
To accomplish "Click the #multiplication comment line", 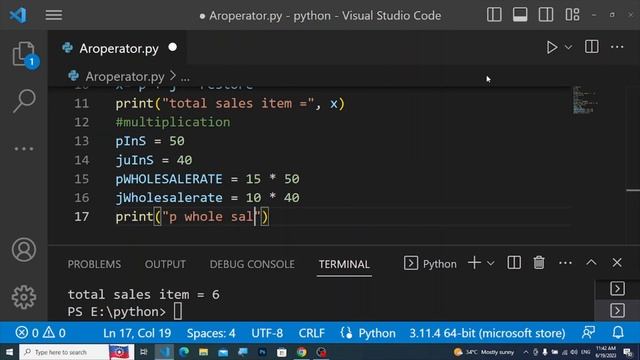I will 173,122.
